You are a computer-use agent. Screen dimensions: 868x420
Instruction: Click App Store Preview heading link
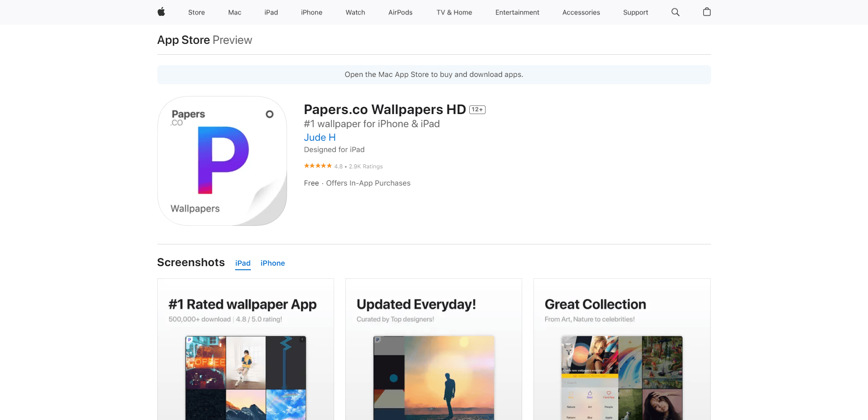pyautogui.click(x=204, y=40)
